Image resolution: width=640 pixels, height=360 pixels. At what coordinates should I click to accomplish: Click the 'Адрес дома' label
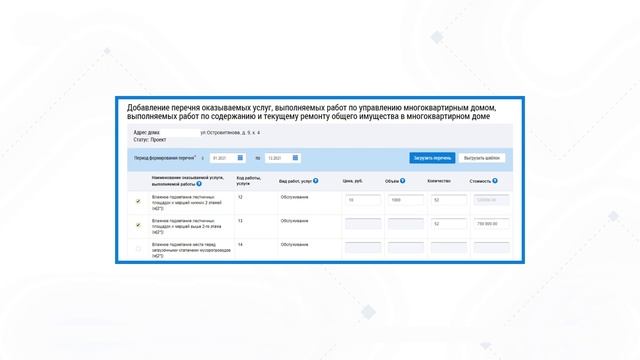147,133
